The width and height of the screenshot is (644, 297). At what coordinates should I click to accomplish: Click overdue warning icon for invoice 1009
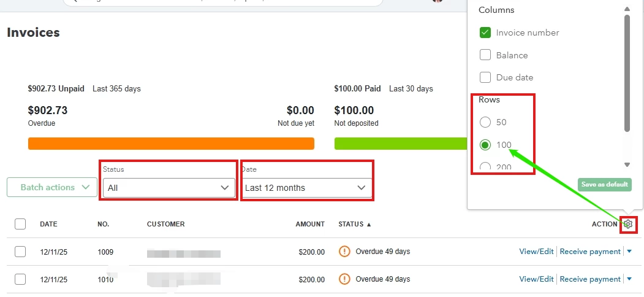(x=344, y=252)
